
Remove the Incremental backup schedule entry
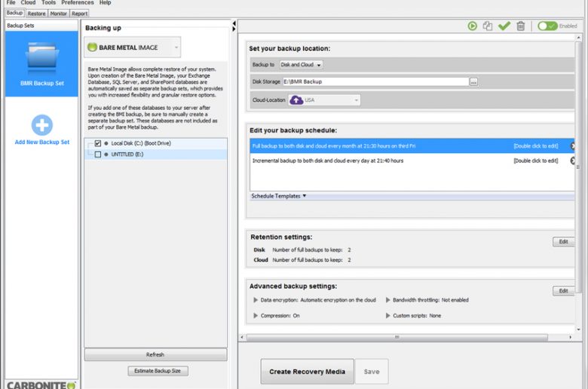[x=572, y=161]
